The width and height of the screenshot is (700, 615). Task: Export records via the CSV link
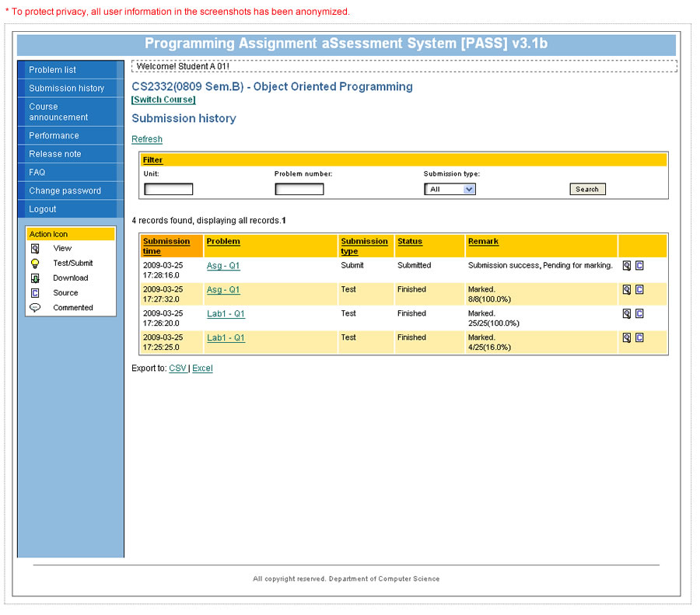coord(177,369)
